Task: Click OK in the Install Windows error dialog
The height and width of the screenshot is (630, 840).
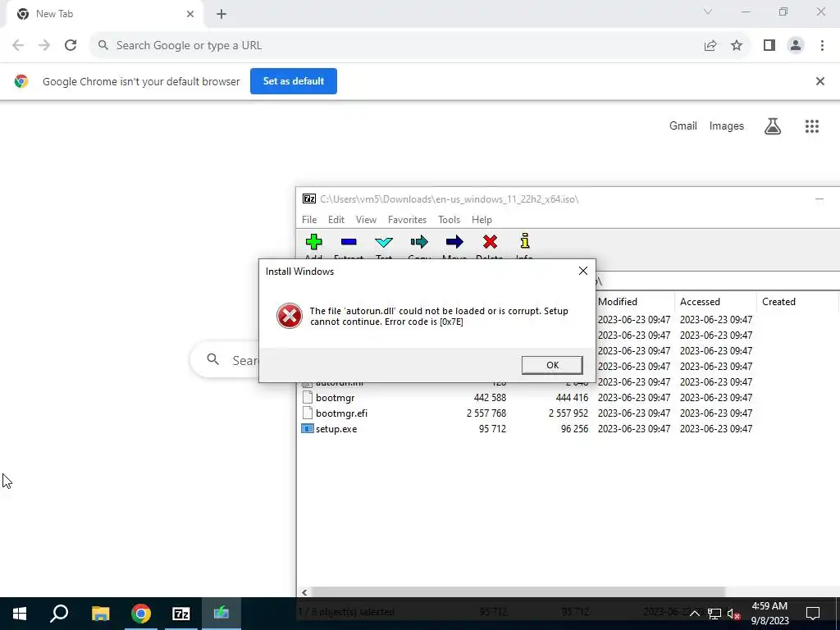Action: point(552,365)
